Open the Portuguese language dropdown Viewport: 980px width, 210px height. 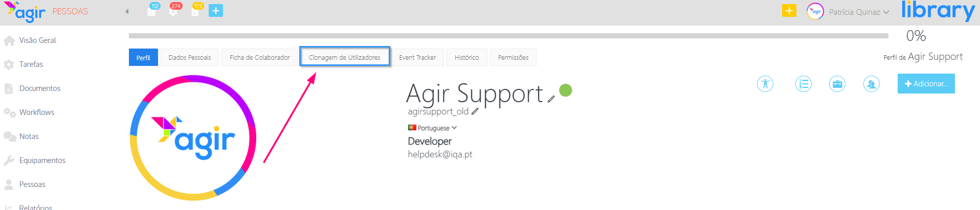(x=432, y=128)
